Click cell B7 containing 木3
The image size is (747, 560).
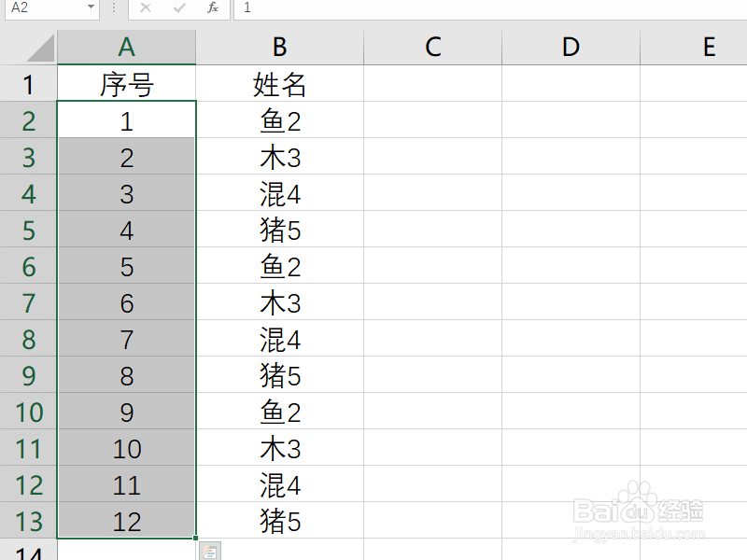pyautogui.click(x=279, y=301)
